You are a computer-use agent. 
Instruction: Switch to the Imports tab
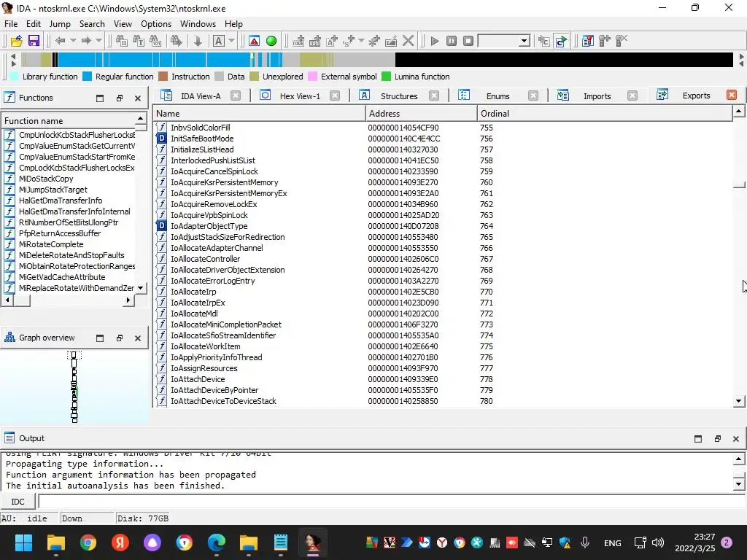click(597, 96)
